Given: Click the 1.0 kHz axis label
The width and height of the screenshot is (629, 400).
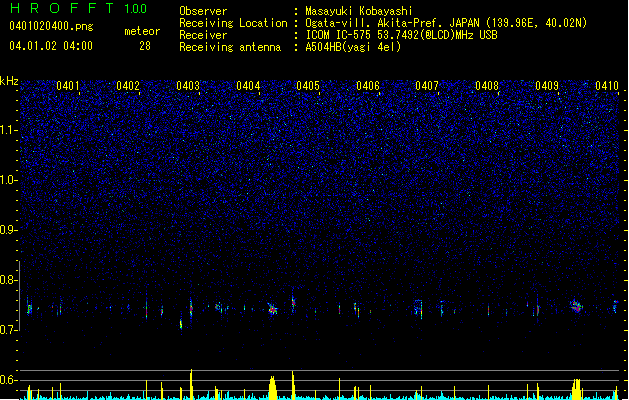Looking at the screenshot, I should coord(9,180).
